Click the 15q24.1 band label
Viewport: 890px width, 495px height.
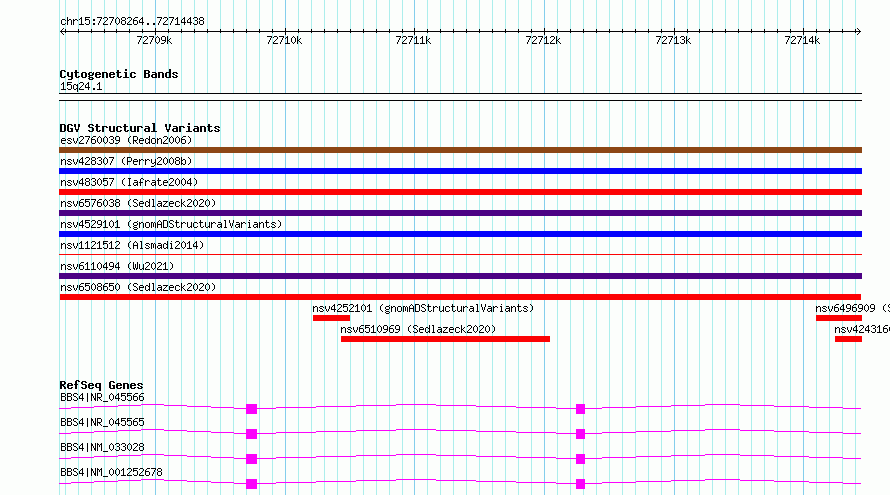click(x=81, y=87)
